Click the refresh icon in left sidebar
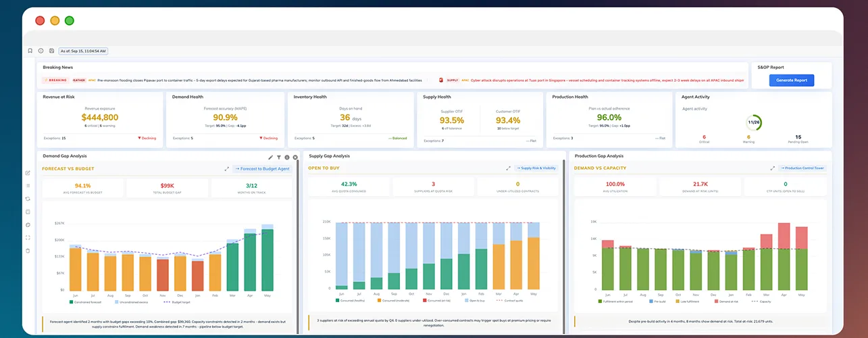Screen dimensions: 868x338 click(28, 199)
